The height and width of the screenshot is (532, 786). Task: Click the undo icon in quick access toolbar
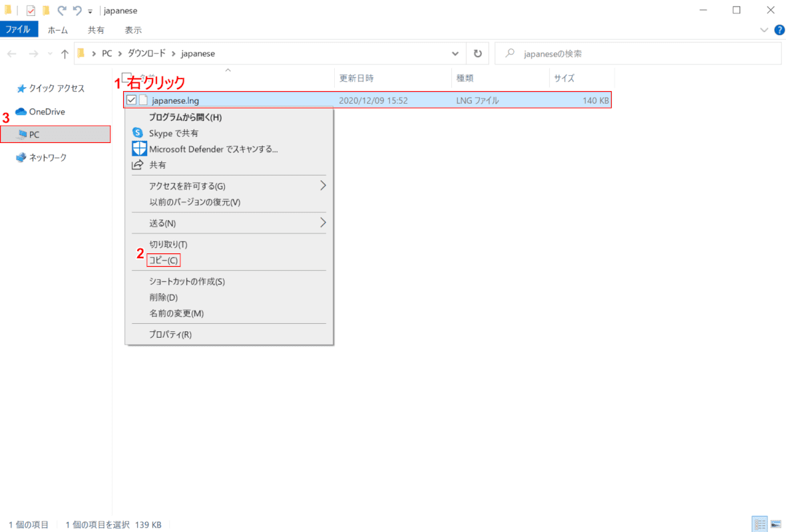click(x=77, y=11)
